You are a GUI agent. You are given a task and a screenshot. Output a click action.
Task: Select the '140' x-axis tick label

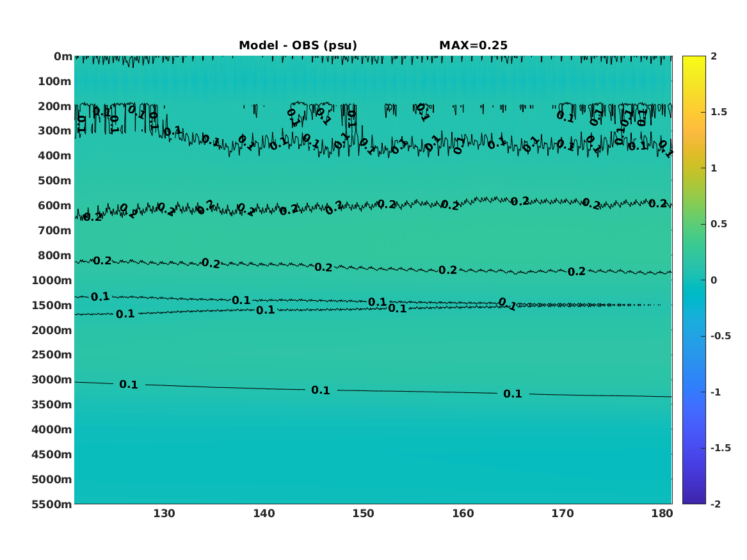click(264, 514)
